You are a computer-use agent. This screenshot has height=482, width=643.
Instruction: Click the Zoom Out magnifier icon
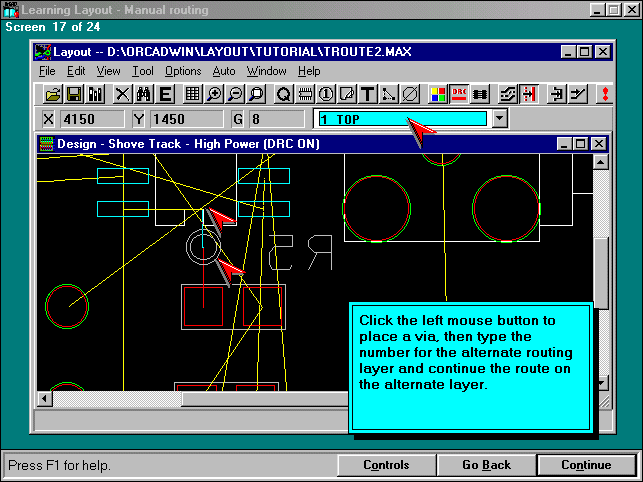(x=235, y=94)
